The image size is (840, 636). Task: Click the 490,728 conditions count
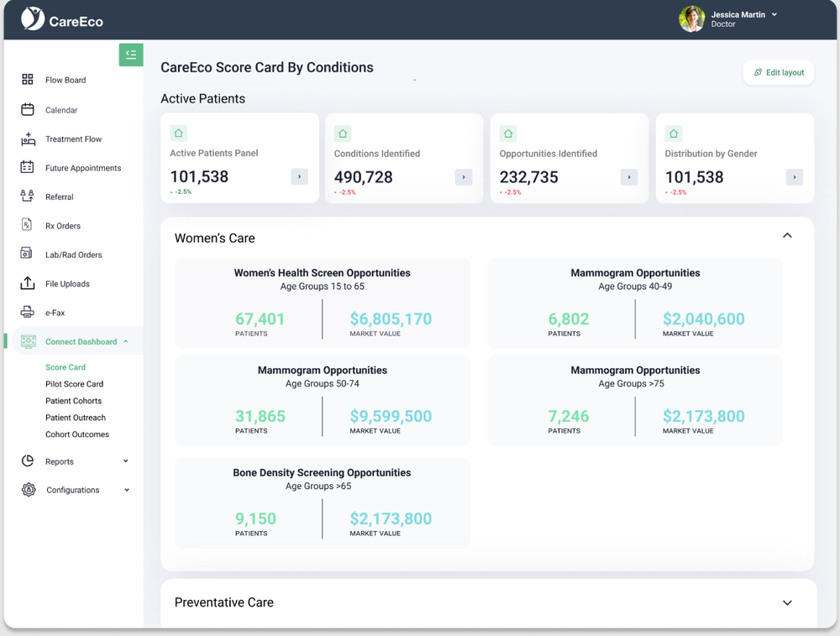click(363, 176)
